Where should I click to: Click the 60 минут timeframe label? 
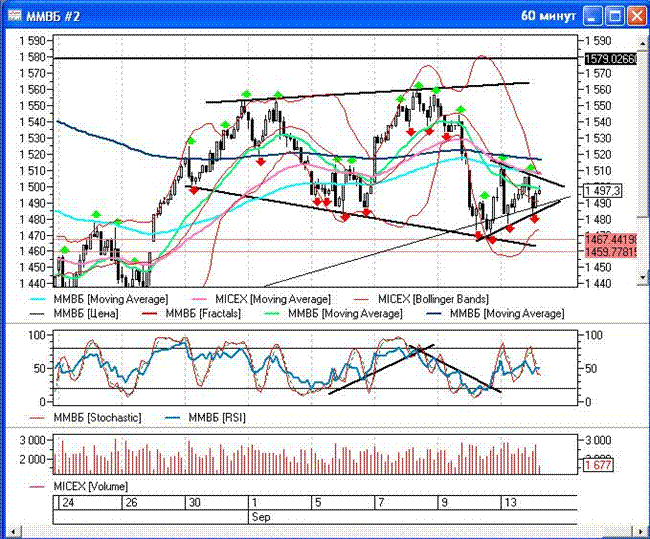pos(547,15)
